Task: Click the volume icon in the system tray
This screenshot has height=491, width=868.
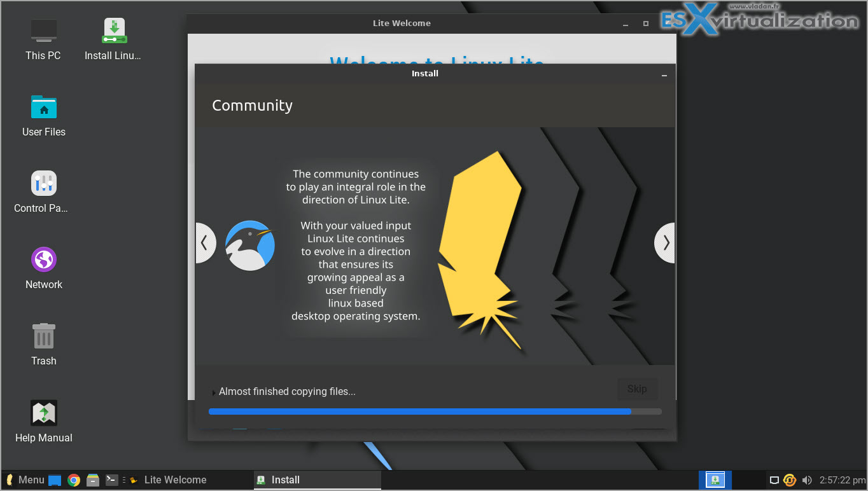Action: click(807, 480)
